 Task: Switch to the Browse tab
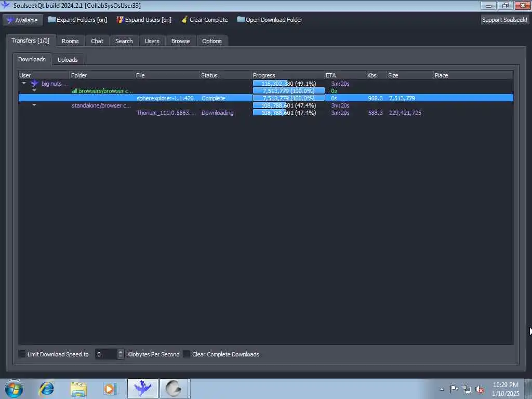click(180, 41)
